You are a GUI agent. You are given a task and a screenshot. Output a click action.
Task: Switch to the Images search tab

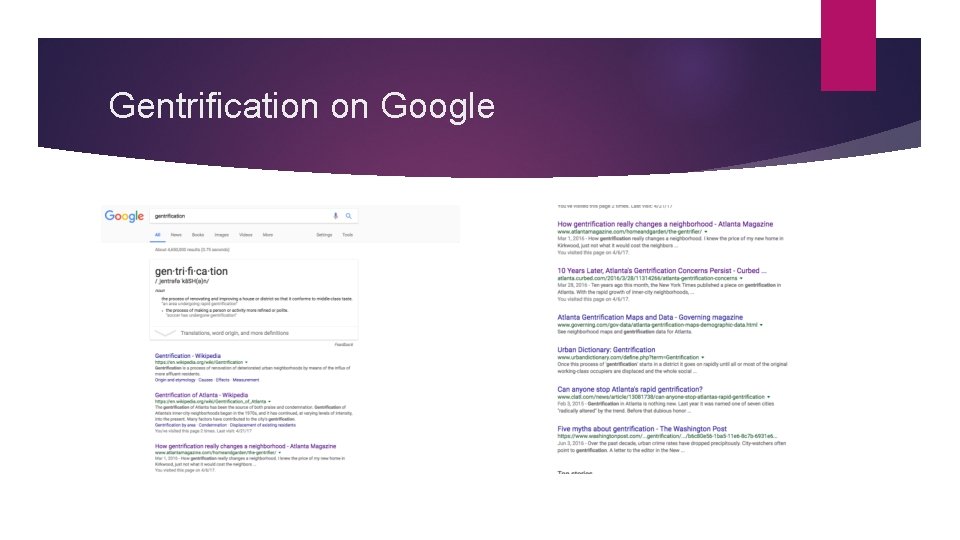pos(222,235)
